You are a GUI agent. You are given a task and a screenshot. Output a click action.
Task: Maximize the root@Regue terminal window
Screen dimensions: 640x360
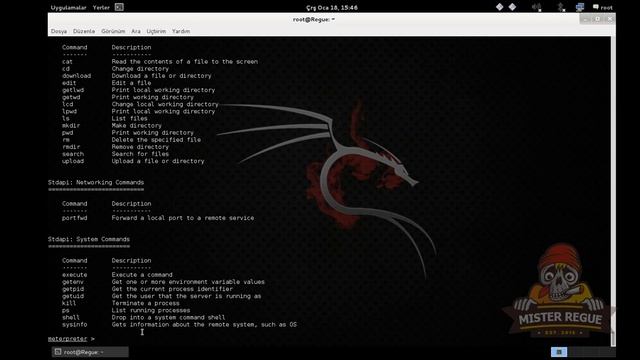[x=598, y=19]
